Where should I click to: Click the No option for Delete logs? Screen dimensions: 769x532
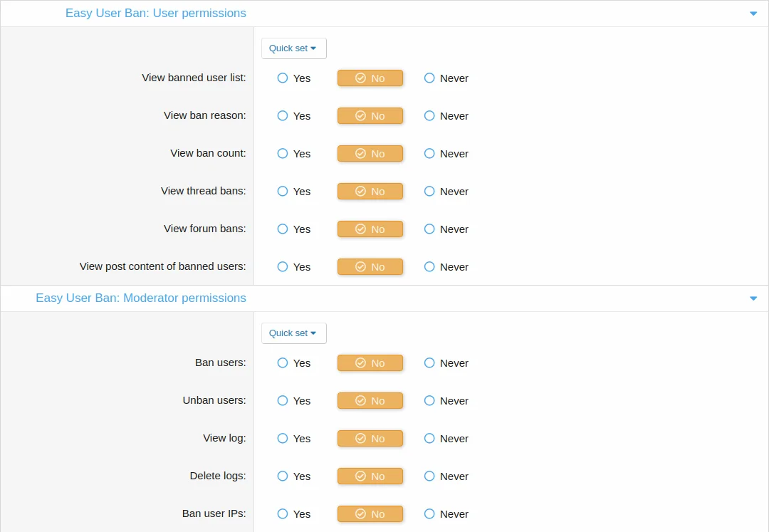click(x=370, y=476)
